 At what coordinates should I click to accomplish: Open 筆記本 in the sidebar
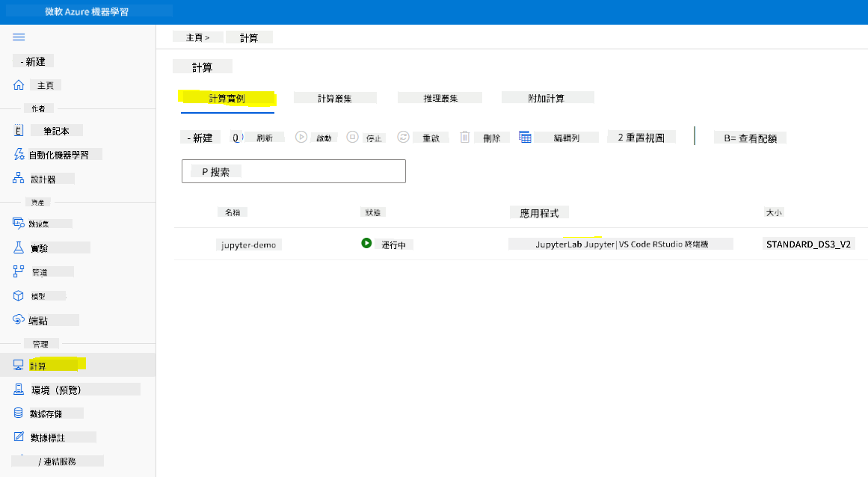pyautogui.click(x=57, y=131)
